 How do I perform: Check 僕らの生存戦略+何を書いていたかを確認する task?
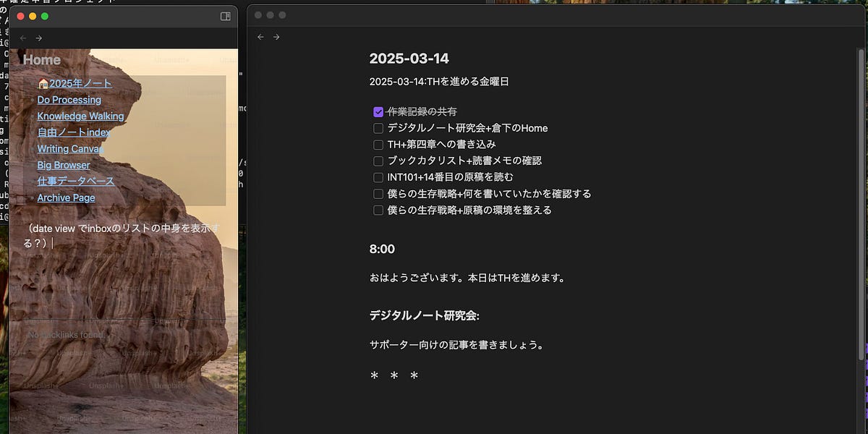click(x=378, y=194)
